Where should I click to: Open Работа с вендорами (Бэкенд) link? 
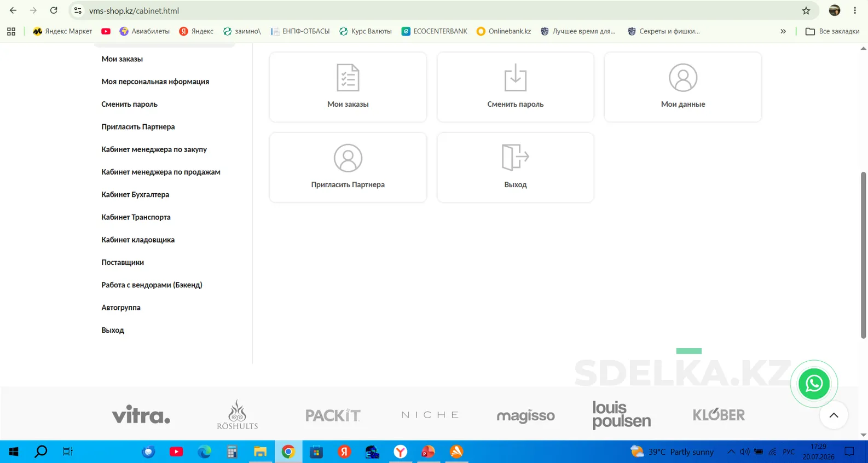[152, 285]
